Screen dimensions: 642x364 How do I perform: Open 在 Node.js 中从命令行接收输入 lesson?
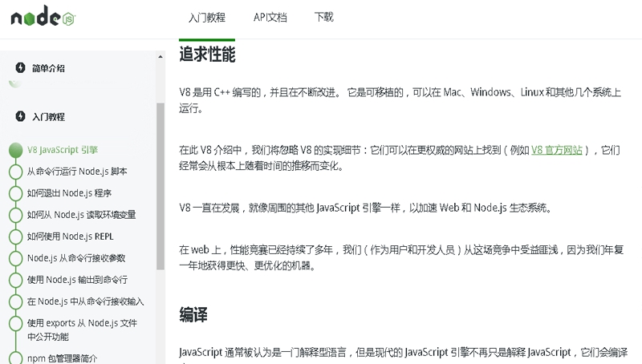(86, 301)
